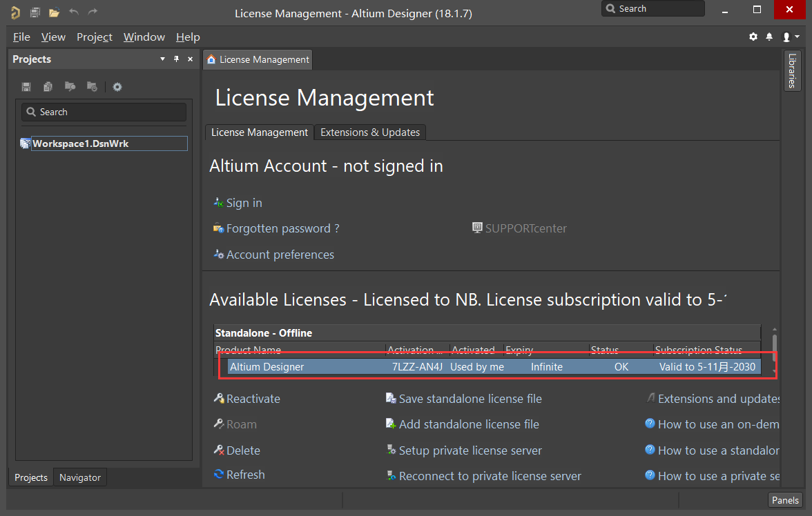Click Forgotten password ? link
The image size is (812, 516).
(x=283, y=228)
